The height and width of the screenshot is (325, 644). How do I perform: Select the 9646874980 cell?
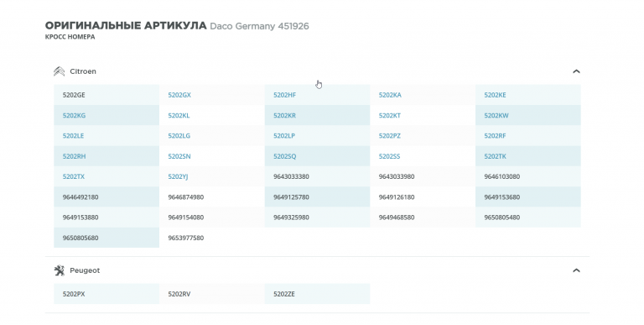click(212, 197)
